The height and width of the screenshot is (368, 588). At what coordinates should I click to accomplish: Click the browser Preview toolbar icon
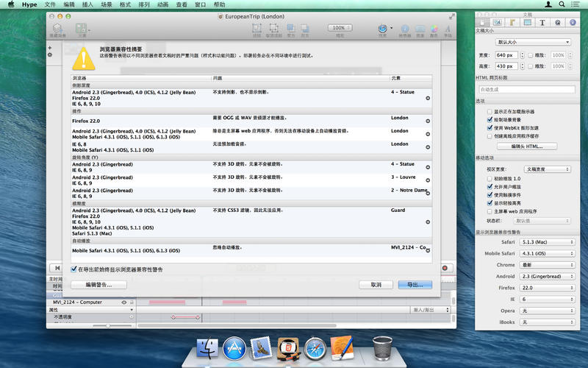click(x=382, y=29)
